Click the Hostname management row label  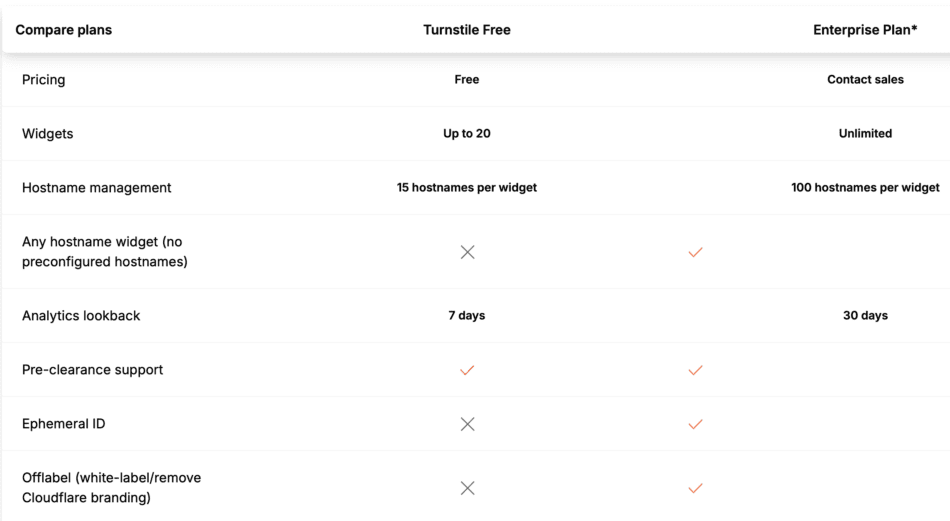point(97,188)
